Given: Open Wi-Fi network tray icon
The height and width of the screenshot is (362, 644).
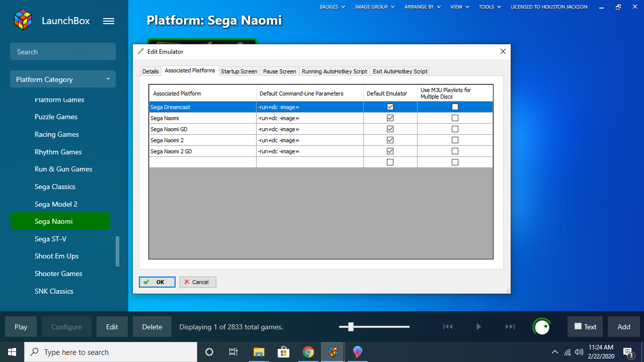Looking at the screenshot, I should [x=568, y=352].
